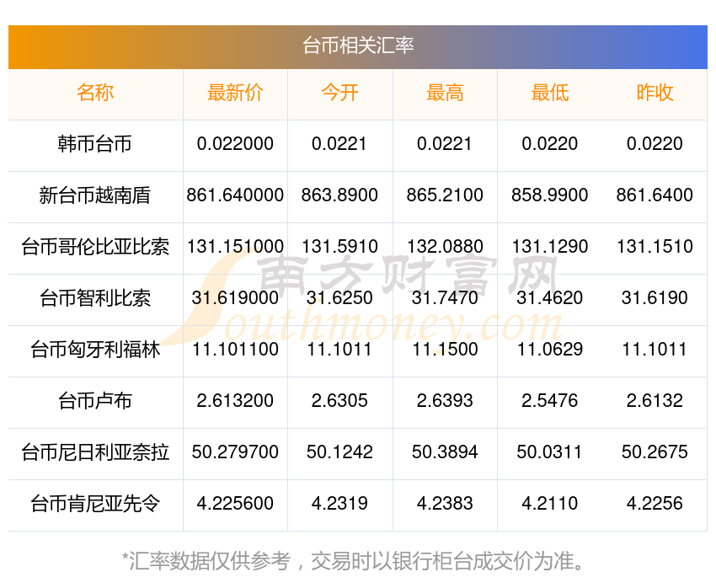Click high value 2.6393
This screenshot has height=588, width=716.
click(445, 401)
